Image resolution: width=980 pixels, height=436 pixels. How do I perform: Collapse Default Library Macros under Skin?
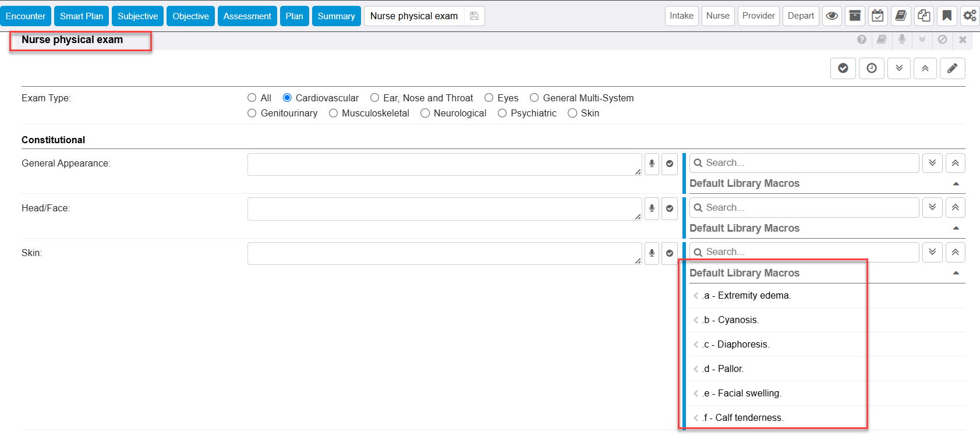[956, 273]
